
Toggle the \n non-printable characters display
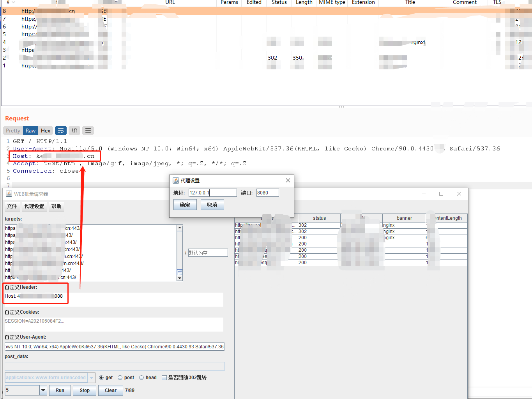point(74,130)
